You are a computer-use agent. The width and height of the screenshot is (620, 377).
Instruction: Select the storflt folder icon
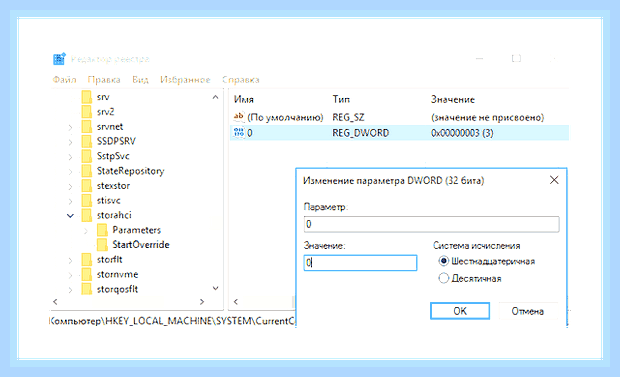tap(87, 260)
